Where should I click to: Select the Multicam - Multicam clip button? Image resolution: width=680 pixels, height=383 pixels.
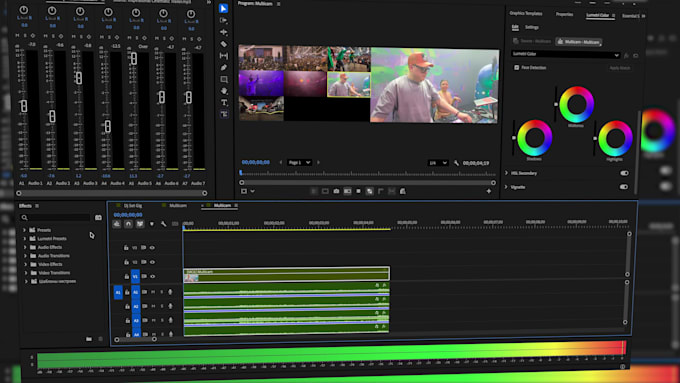pyautogui.click(x=579, y=42)
